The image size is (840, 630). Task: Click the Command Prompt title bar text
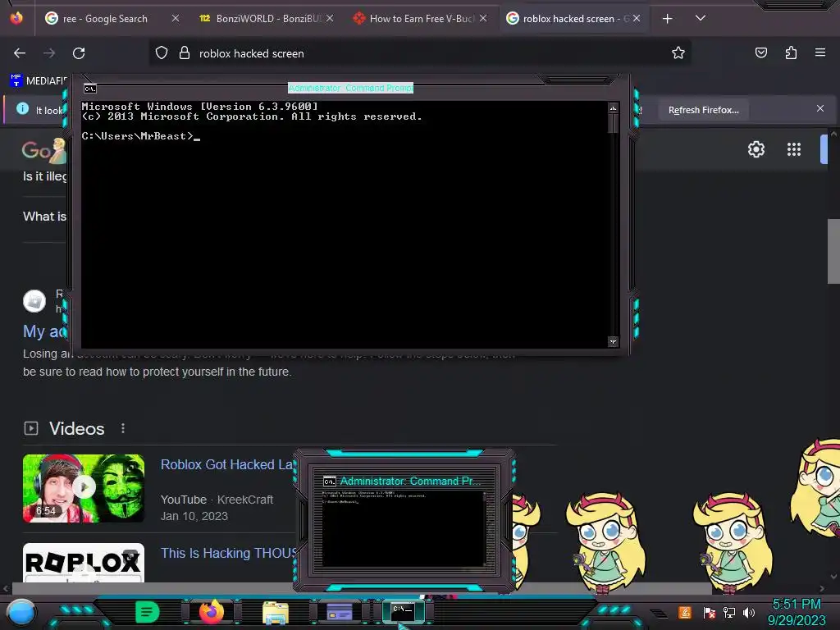tap(350, 88)
